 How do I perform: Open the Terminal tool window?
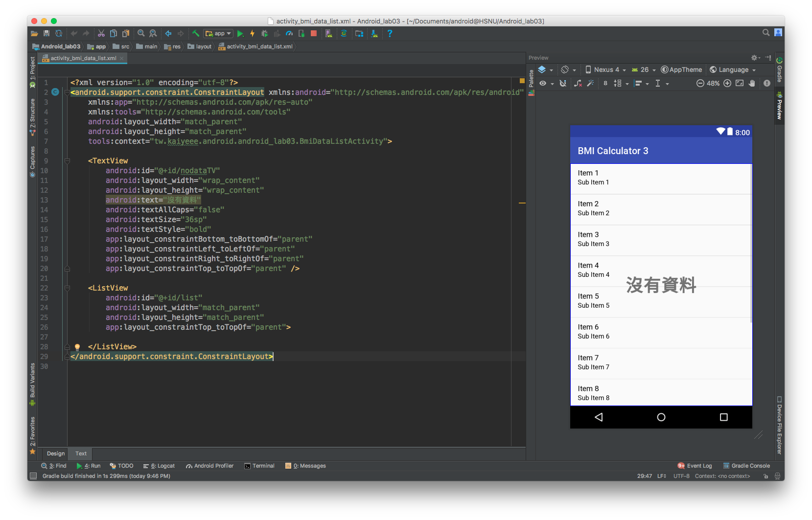click(x=259, y=466)
